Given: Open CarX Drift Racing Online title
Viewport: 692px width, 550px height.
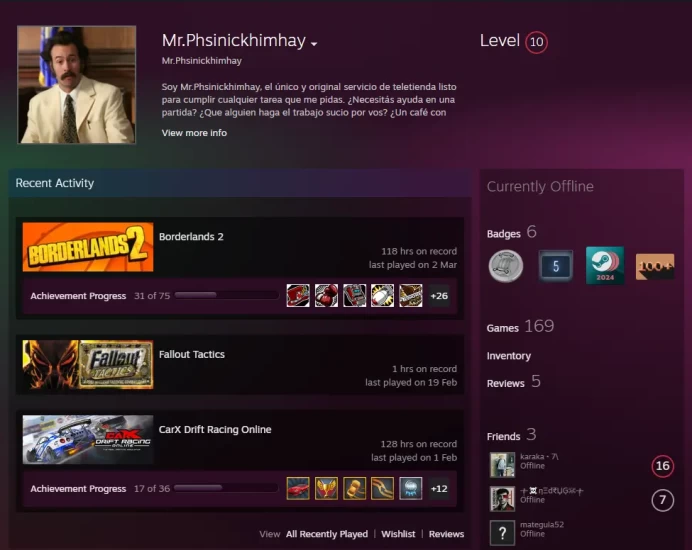Looking at the screenshot, I should tap(215, 429).
